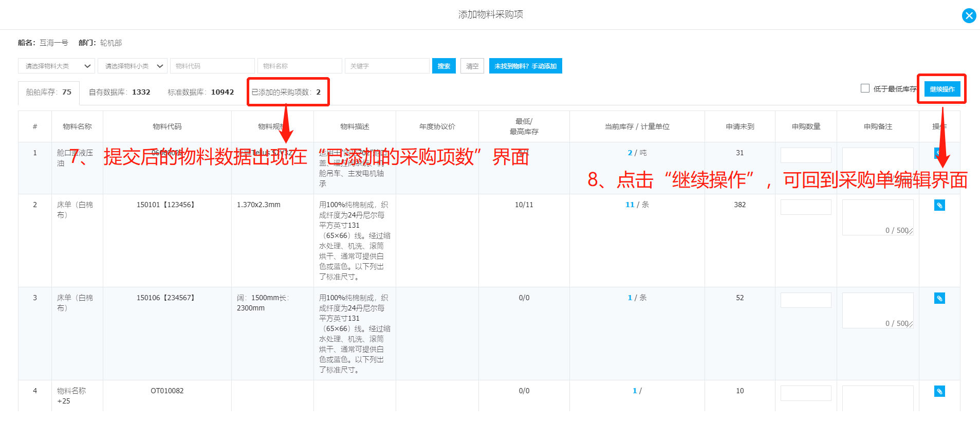Click 最低/最高库存 column header

tap(524, 126)
